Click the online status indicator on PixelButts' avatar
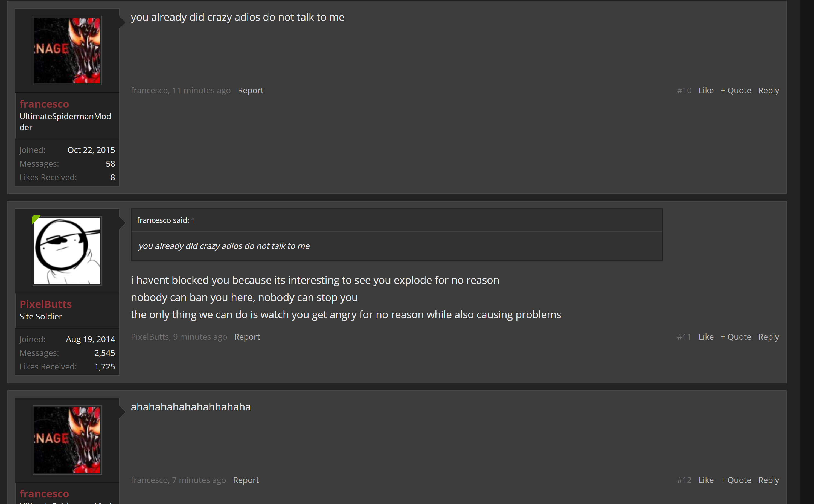814x504 pixels. pos(35,219)
